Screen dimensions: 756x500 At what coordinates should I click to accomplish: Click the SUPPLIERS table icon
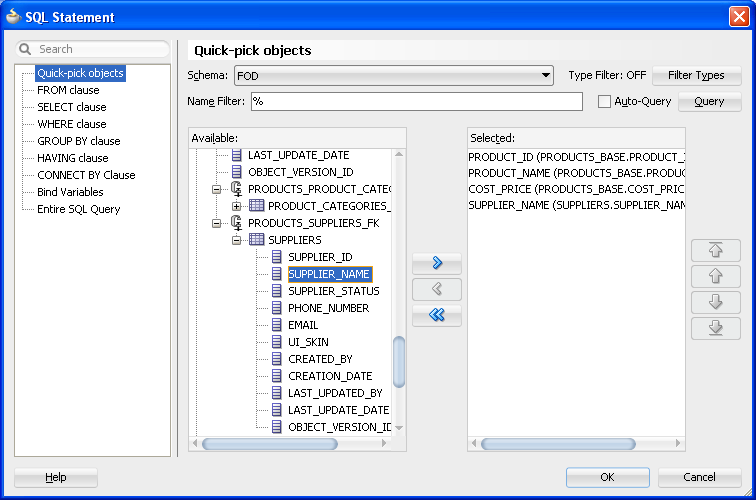[256, 240]
